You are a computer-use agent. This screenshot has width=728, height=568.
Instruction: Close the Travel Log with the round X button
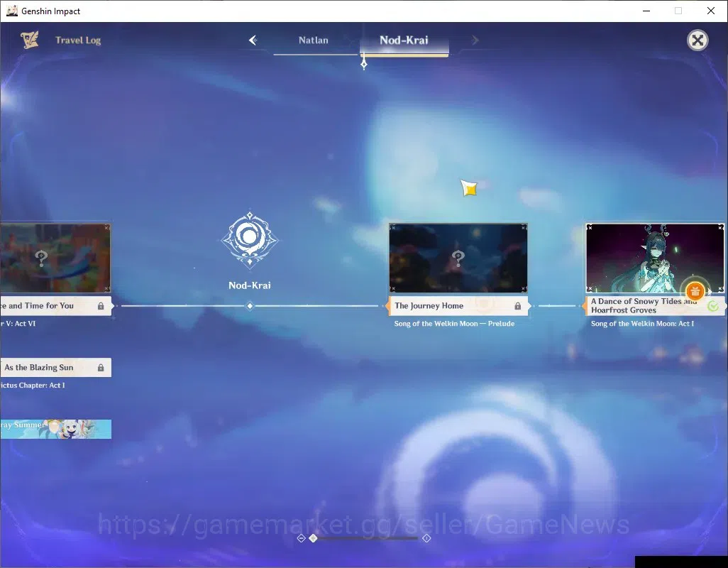point(697,40)
